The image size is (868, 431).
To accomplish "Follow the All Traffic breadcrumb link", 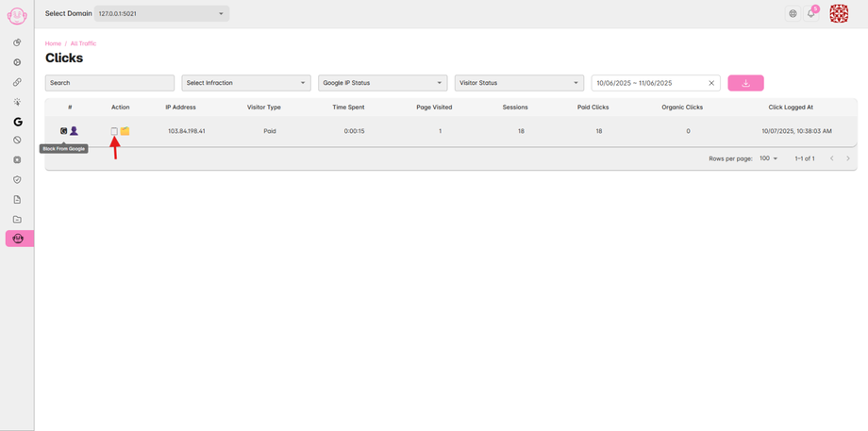I will click(83, 43).
